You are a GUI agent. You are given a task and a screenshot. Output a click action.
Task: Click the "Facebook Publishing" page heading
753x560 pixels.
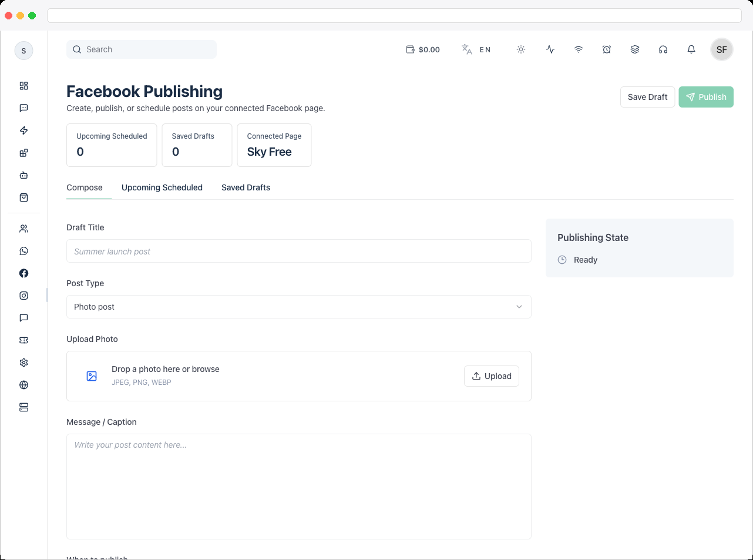144,91
